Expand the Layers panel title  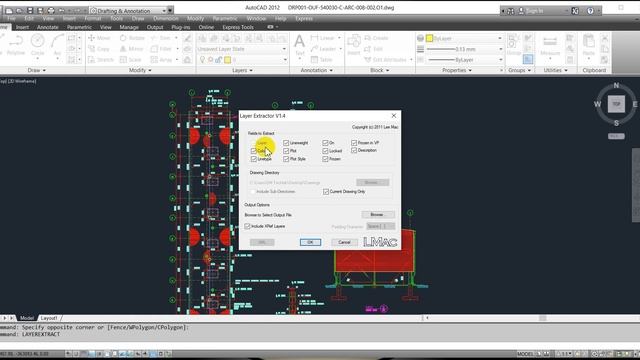(x=242, y=70)
